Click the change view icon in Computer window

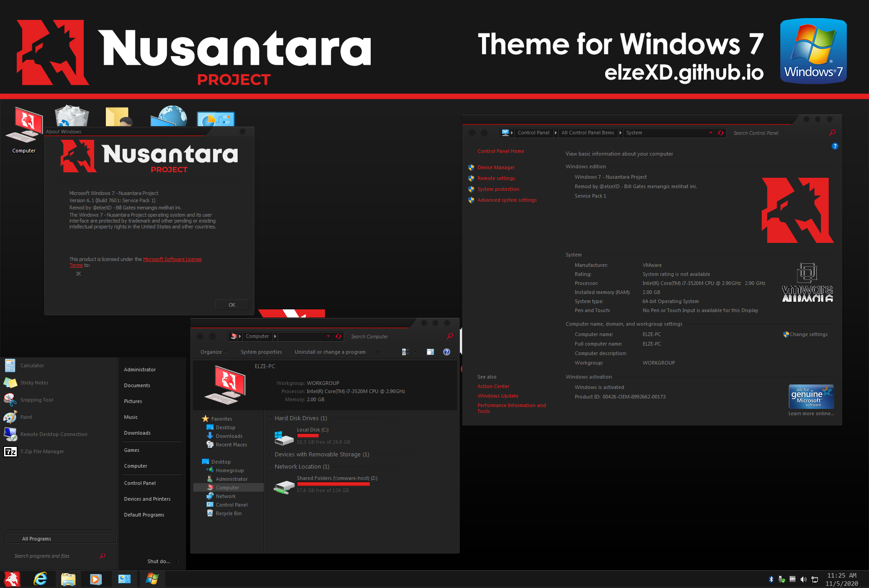pyautogui.click(x=406, y=352)
